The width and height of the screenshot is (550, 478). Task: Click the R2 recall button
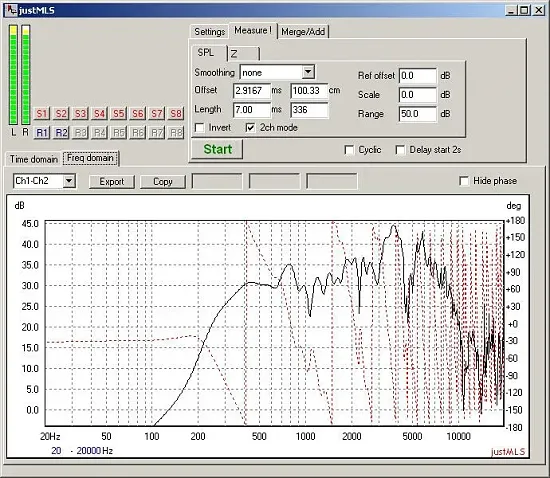[x=61, y=133]
